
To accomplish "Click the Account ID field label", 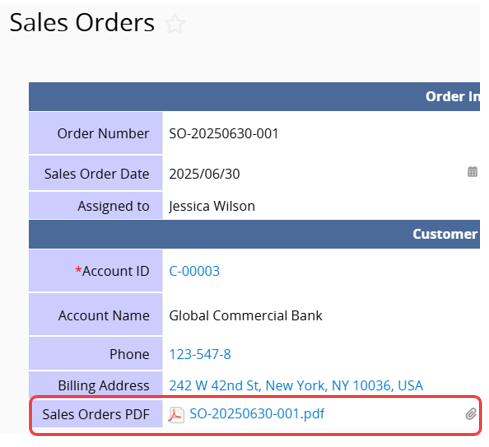I will point(112,271).
